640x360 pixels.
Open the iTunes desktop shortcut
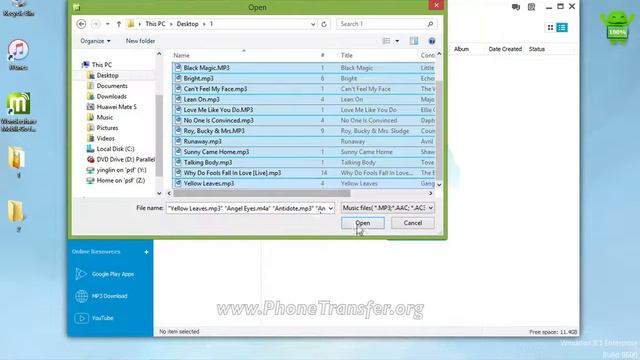(18, 55)
